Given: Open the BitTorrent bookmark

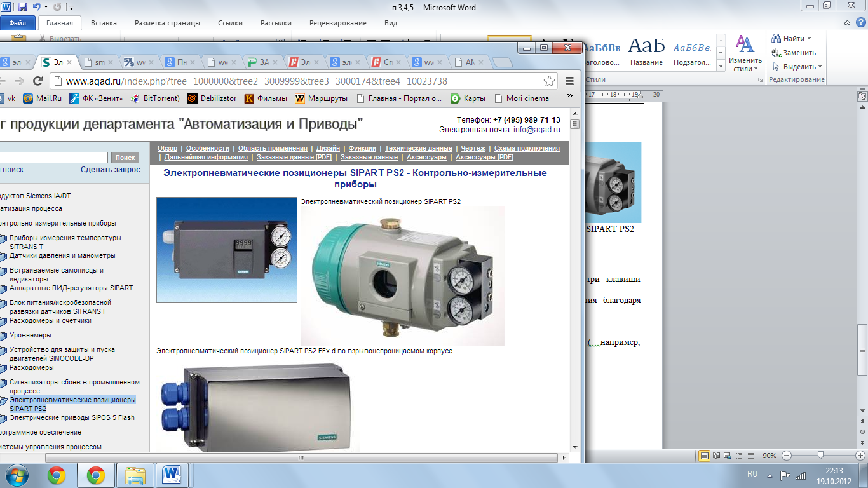Looking at the screenshot, I should (154, 98).
